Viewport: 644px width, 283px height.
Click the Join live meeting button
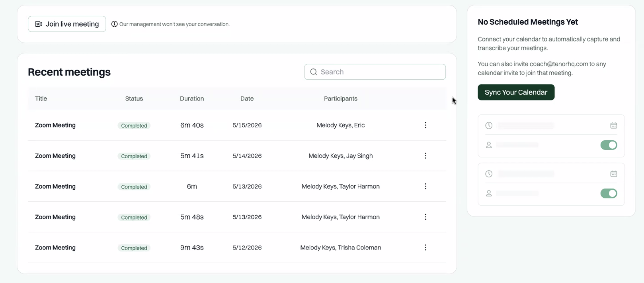click(x=67, y=24)
